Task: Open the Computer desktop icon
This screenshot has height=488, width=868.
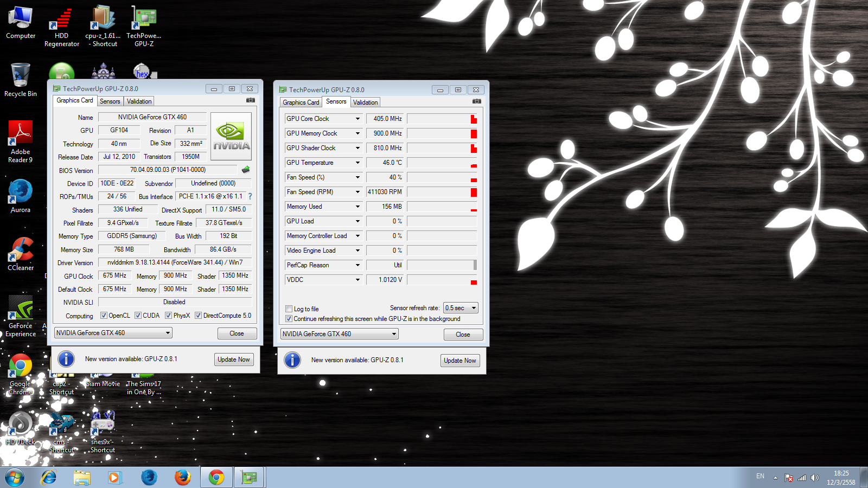Action: pyautogui.click(x=21, y=23)
